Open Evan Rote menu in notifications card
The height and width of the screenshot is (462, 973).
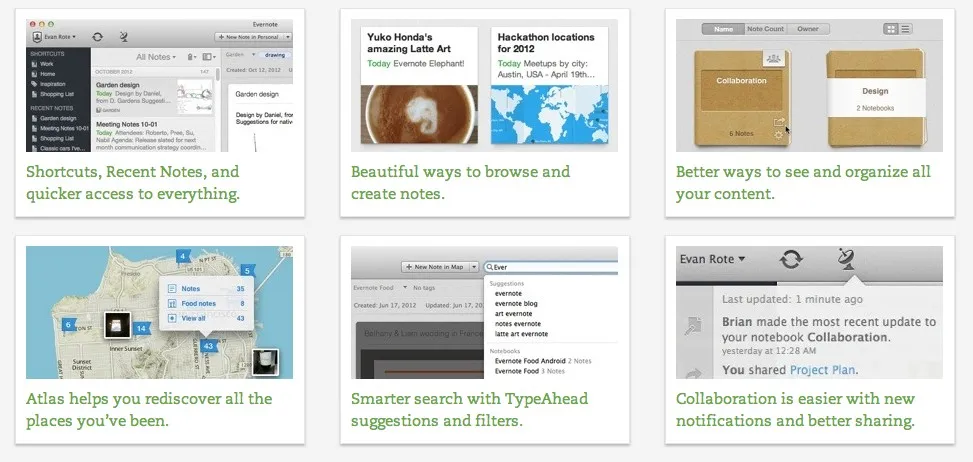click(712, 259)
